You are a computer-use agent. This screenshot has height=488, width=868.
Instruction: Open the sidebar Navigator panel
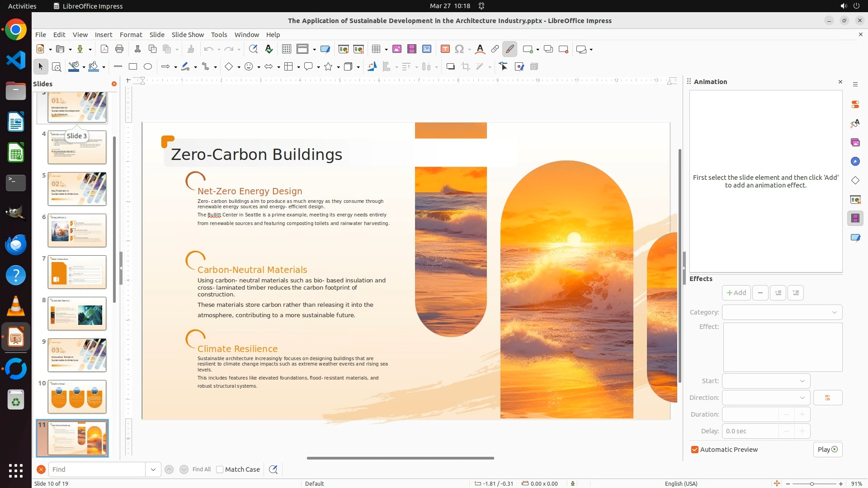(x=855, y=162)
